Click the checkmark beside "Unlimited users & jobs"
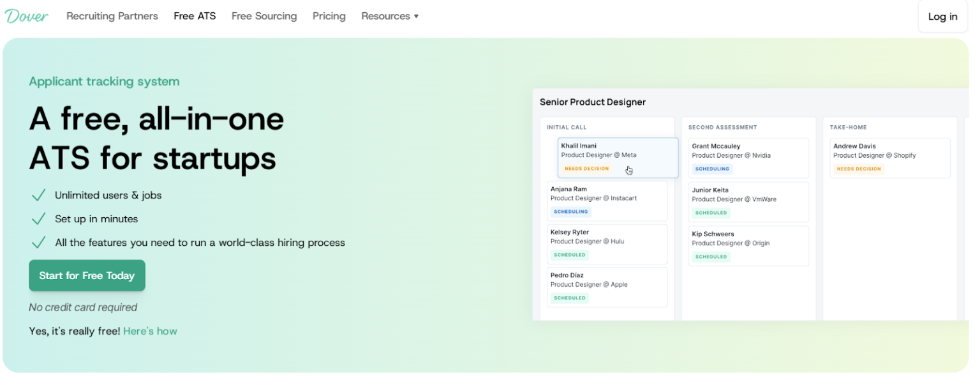This screenshot has height=389, width=980. tap(38, 194)
